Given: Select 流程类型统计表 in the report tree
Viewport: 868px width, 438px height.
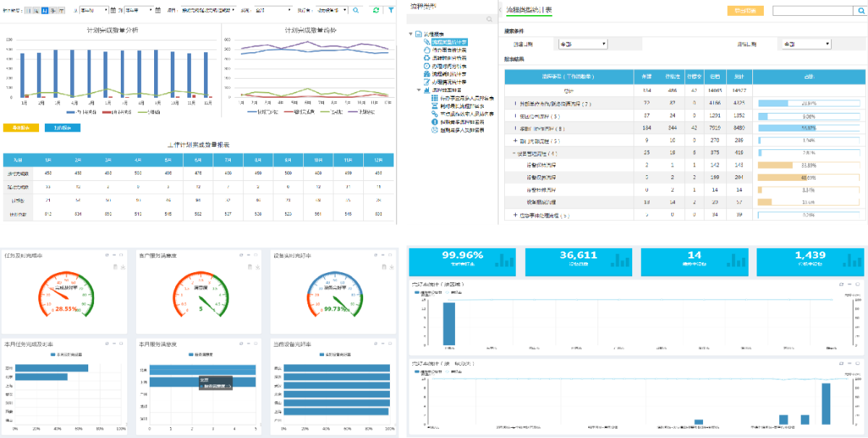Looking at the screenshot, I should coord(448,42).
